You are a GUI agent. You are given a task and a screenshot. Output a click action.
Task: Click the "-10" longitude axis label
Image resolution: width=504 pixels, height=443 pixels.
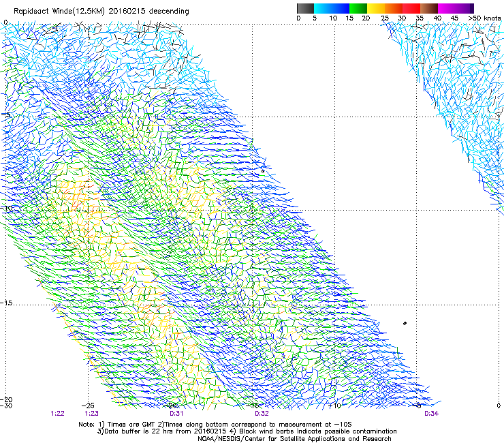(x=334, y=406)
